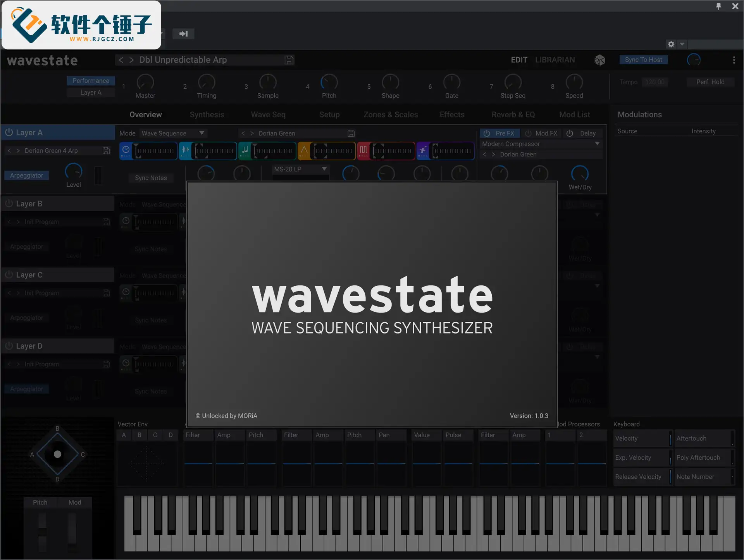The image size is (744, 560).
Task: Toggle Layer A Arpeggiator
Action: [26, 175]
